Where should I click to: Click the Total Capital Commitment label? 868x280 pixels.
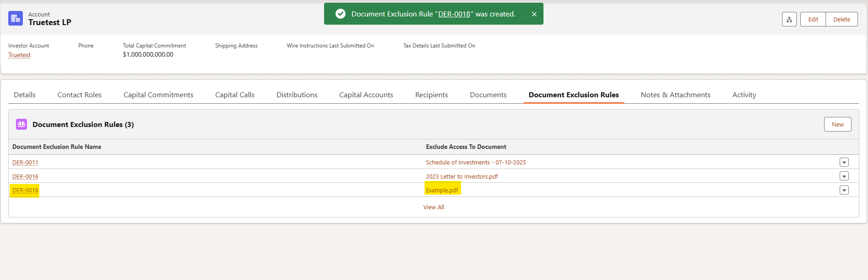coord(154,46)
